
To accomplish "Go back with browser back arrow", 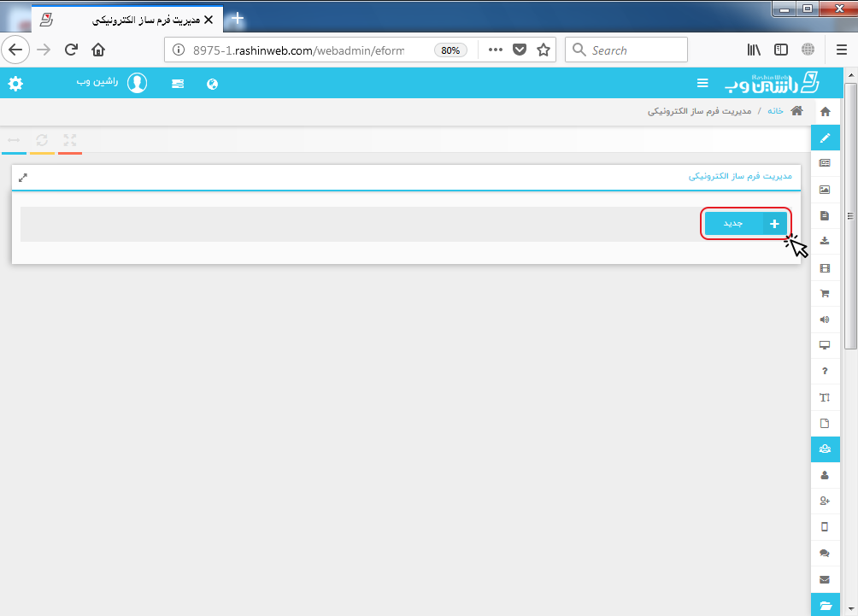I will pos(15,50).
